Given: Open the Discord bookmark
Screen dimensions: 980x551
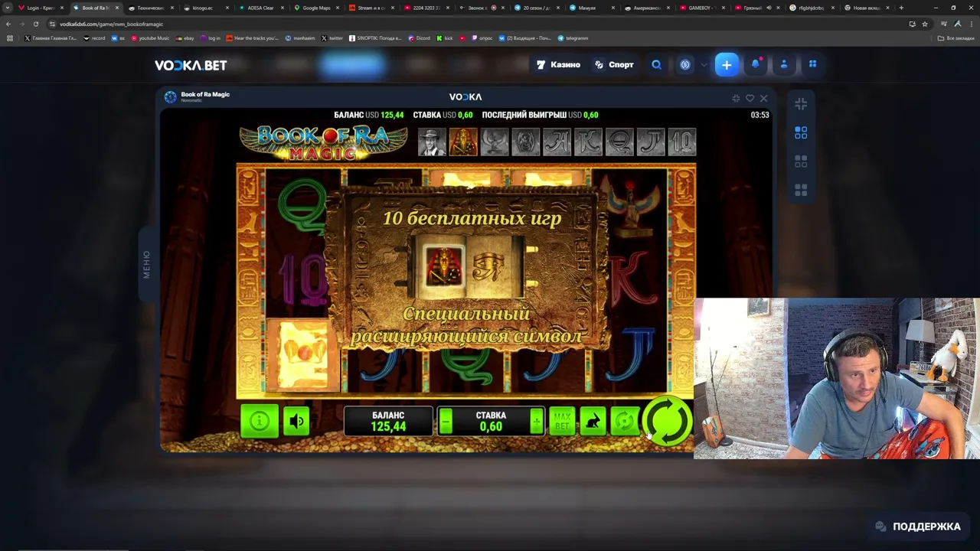Looking at the screenshot, I should pyautogui.click(x=419, y=37).
